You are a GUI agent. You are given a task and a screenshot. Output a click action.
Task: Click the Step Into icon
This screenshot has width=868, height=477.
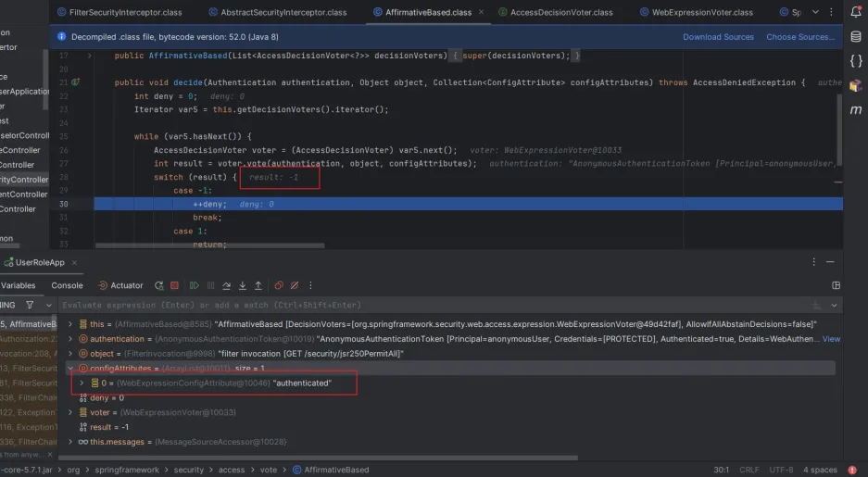click(x=243, y=285)
